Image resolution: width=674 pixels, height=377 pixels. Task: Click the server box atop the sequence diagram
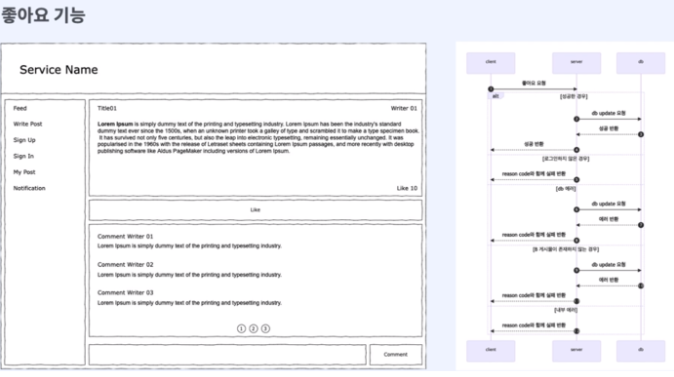pyautogui.click(x=576, y=63)
